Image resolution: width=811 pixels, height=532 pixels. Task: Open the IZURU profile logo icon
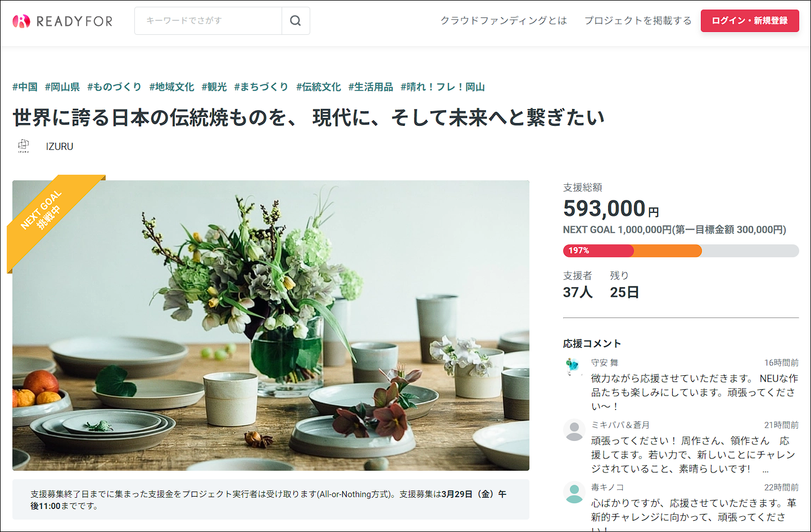tap(24, 146)
